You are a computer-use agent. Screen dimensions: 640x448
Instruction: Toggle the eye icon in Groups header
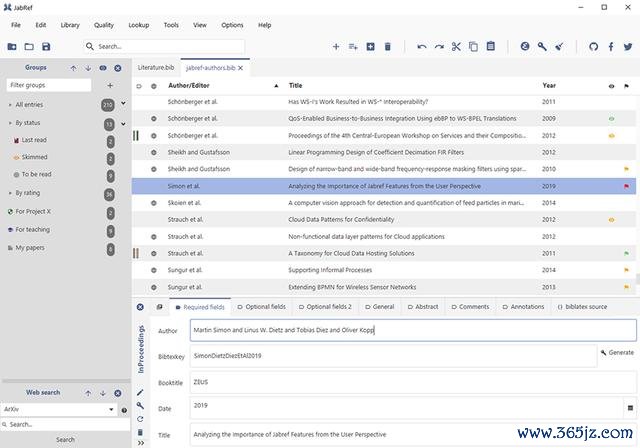click(103, 68)
